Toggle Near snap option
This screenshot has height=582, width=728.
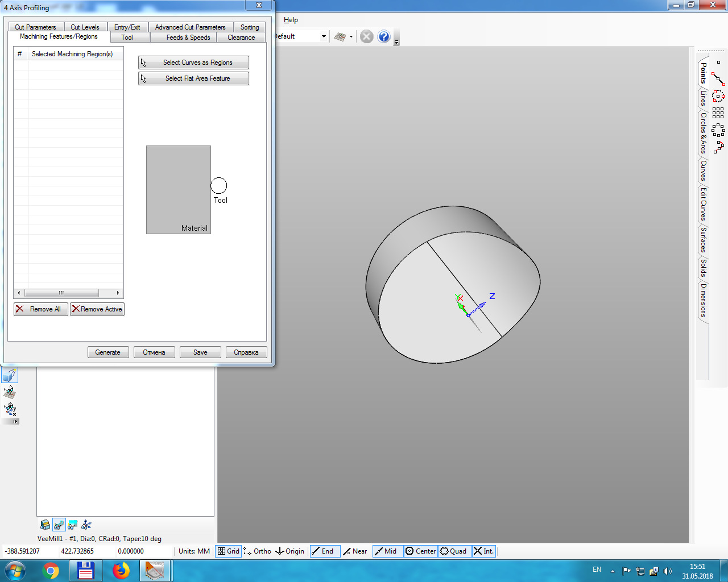[355, 551]
